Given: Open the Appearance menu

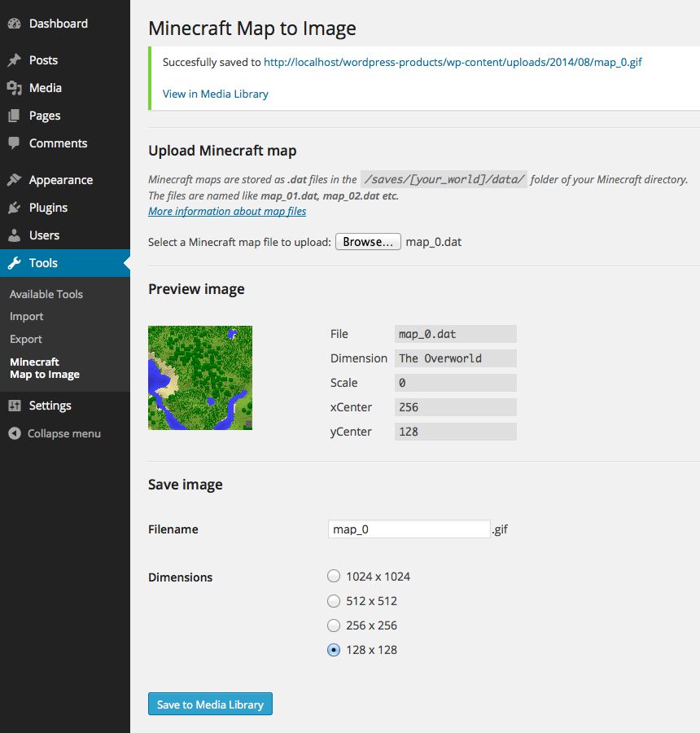Looking at the screenshot, I should (61, 180).
